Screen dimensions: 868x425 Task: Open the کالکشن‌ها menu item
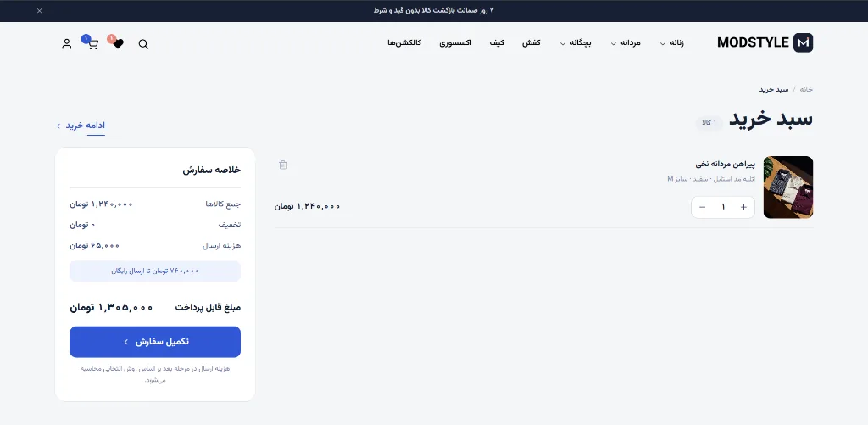[x=404, y=42]
